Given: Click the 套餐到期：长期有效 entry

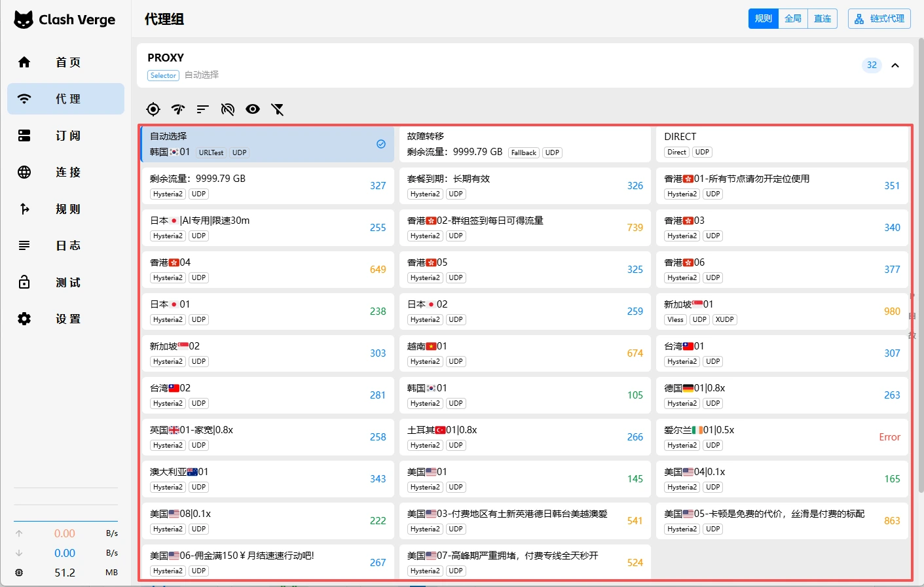Looking at the screenshot, I should 525,186.
